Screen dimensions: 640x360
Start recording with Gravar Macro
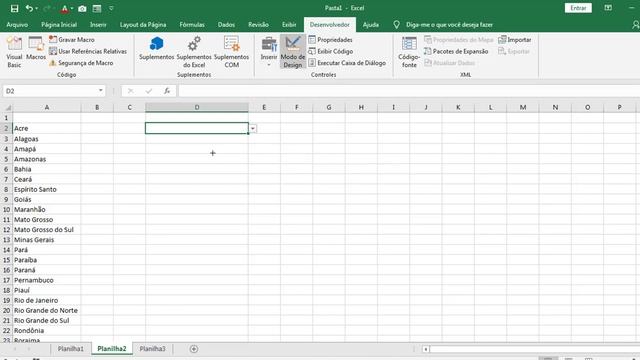pos(72,40)
